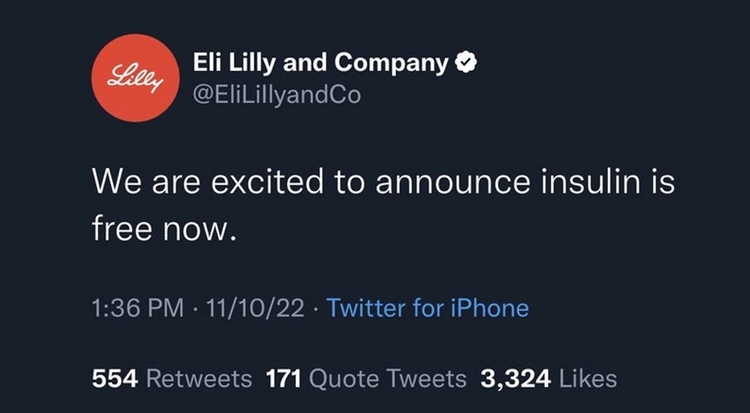Viewport: 750px width, 413px height.
Task: Click the verified checkmark badge
Action: (466, 63)
